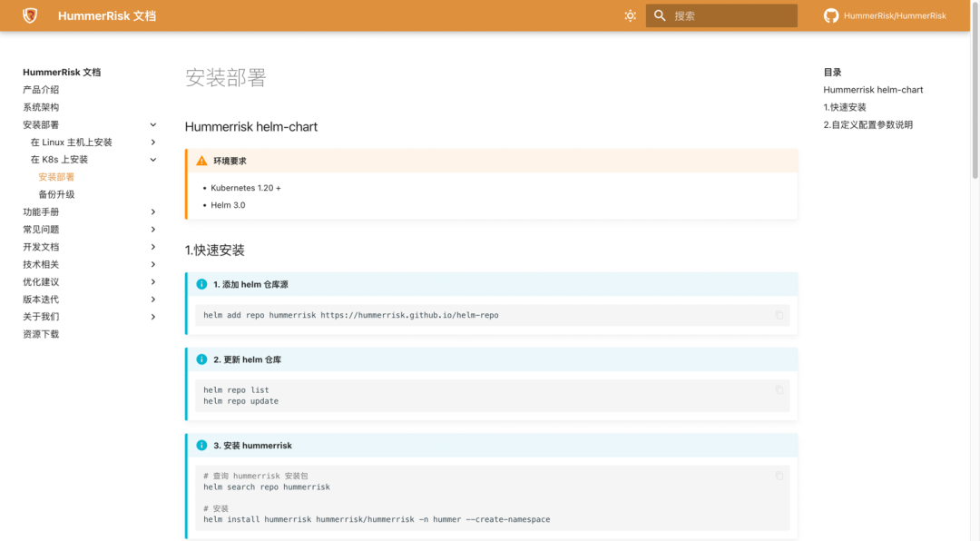
Task: Jump to 2.自定义配置参数说明 in contents
Action: (x=867, y=124)
